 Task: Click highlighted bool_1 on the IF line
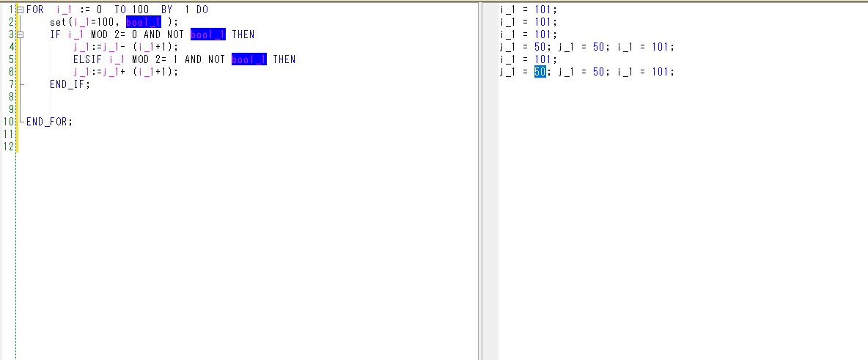pos(207,34)
